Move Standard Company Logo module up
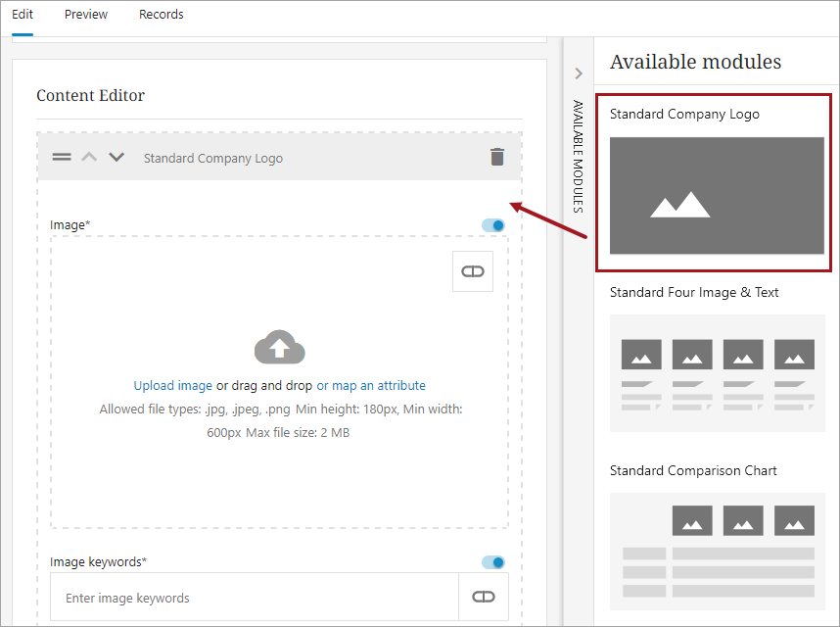 click(x=89, y=157)
